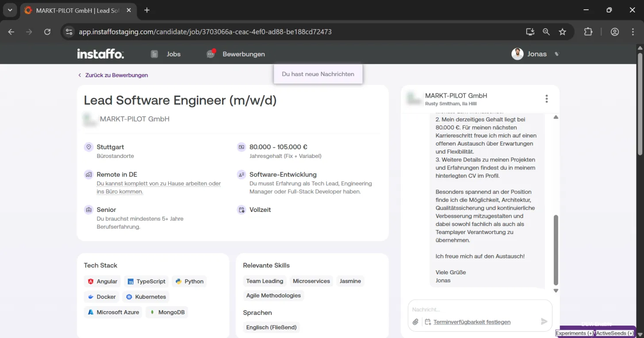Click the Sprachen heading

[x=257, y=313]
